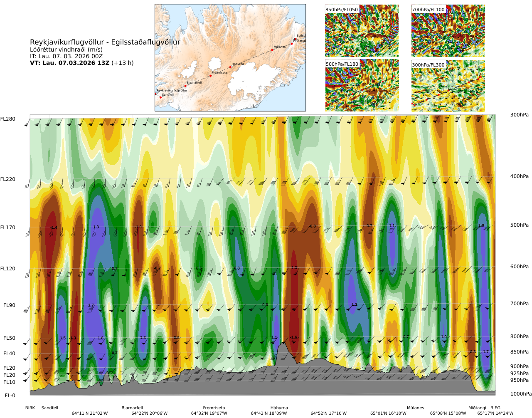
Task: Click the 900hPa label on the right axis
Action: point(520,366)
